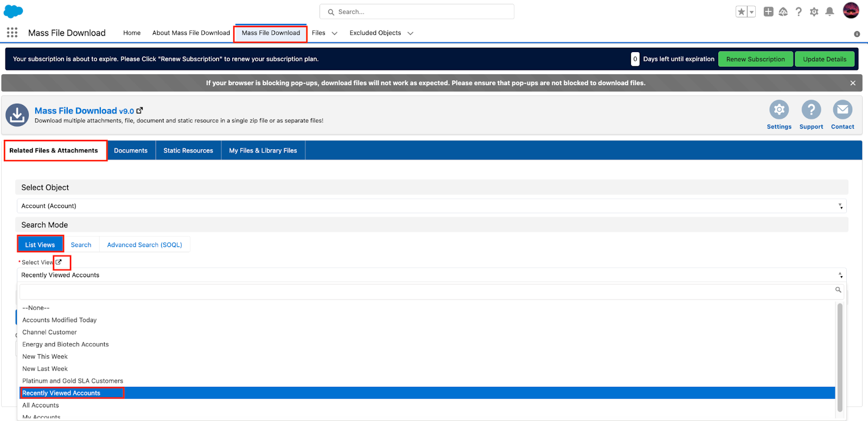Switch to Search mode
The height and width of the screenshot is (421, 868).
(x=81, y=245)
